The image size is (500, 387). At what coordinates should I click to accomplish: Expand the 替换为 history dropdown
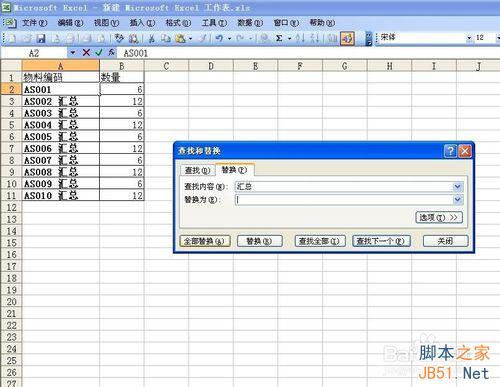coord(457,200)
